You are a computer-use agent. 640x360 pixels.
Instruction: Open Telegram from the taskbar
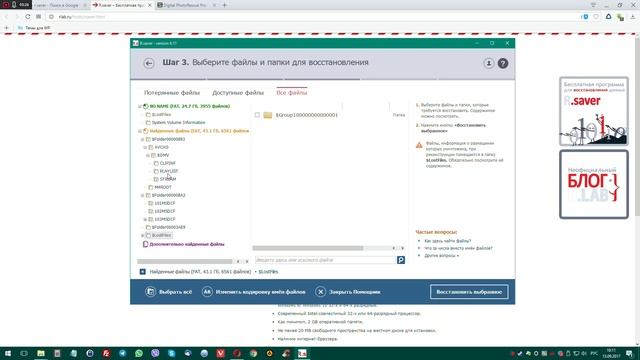(122, 353)
